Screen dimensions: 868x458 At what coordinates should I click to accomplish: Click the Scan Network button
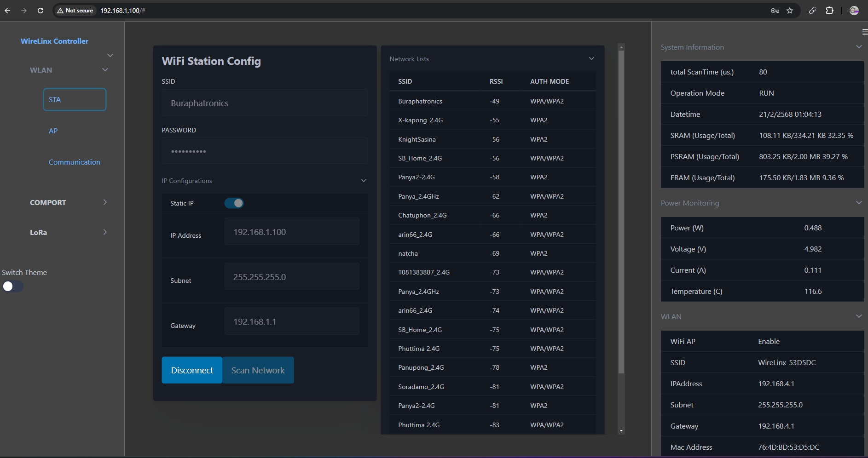[258, 370]
